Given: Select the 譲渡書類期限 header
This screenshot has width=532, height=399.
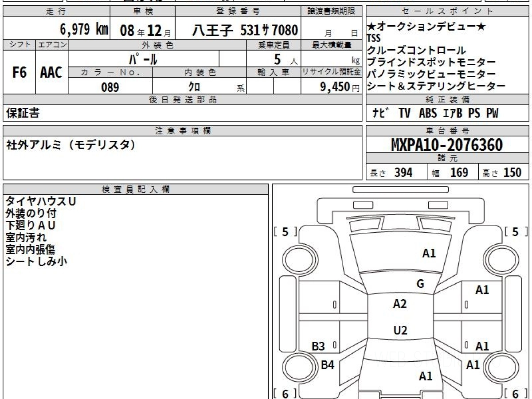Looking at the screenshot, I should point(331,12).
